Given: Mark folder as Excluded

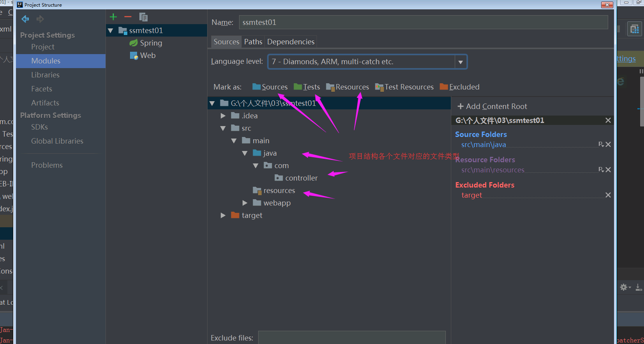Looking at the screenshot, I should pos(459,87).
